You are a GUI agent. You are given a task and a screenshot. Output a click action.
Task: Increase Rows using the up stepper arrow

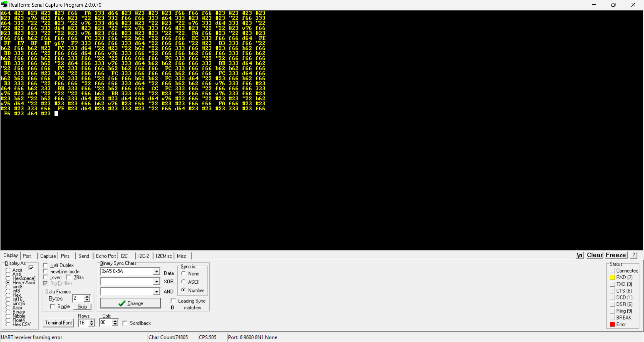click(x=92, y=321)
